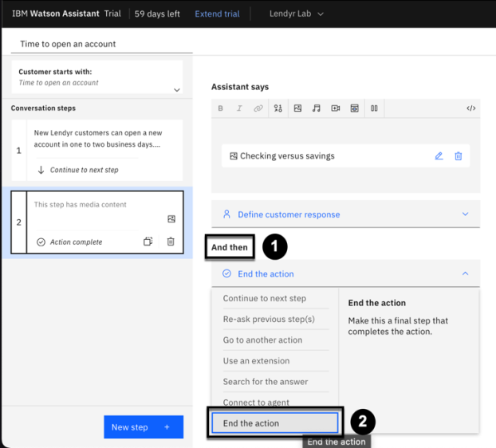Click the checkmark icon beside End the action header
This screenshot has height=448, width=496.
[x=226, y=273]
